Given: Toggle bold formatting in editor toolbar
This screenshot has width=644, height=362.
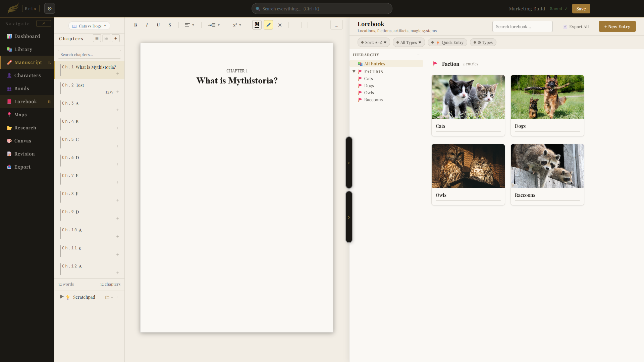Looking at the screenshot, I should click(136, 25).
